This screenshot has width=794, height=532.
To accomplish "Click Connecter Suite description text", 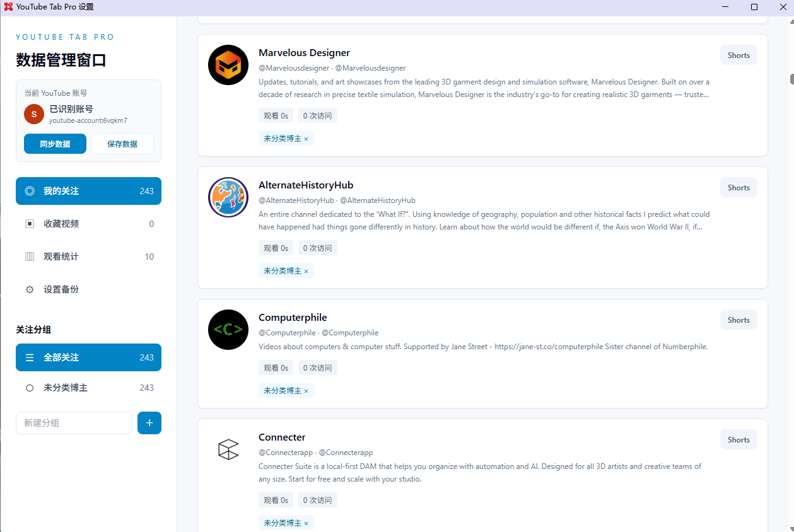I will coord(480,473).
